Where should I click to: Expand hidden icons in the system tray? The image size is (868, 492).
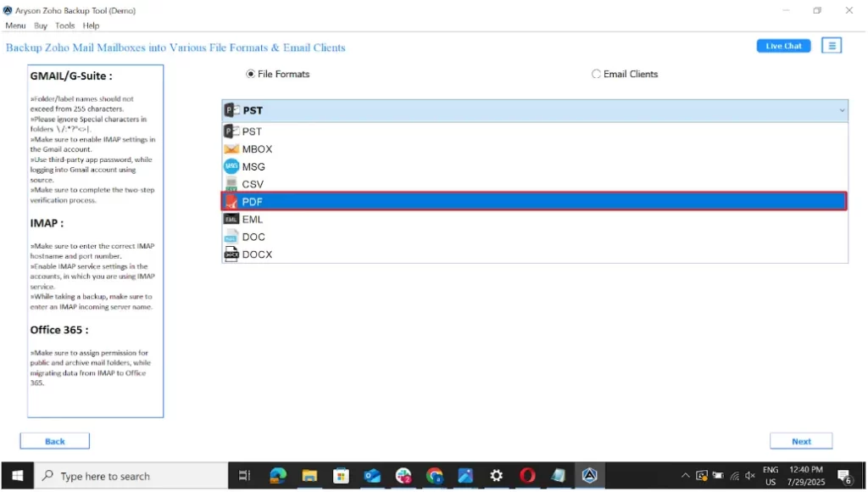685,476
